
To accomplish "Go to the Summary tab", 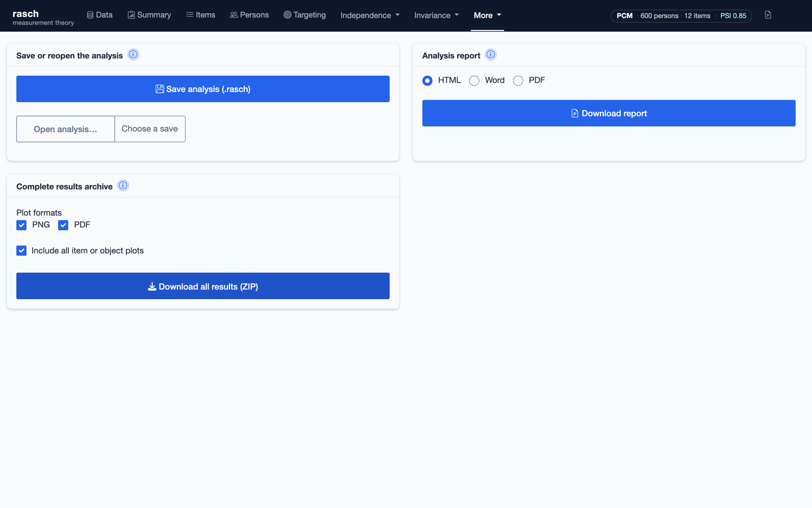I will [x=149, y=15].
